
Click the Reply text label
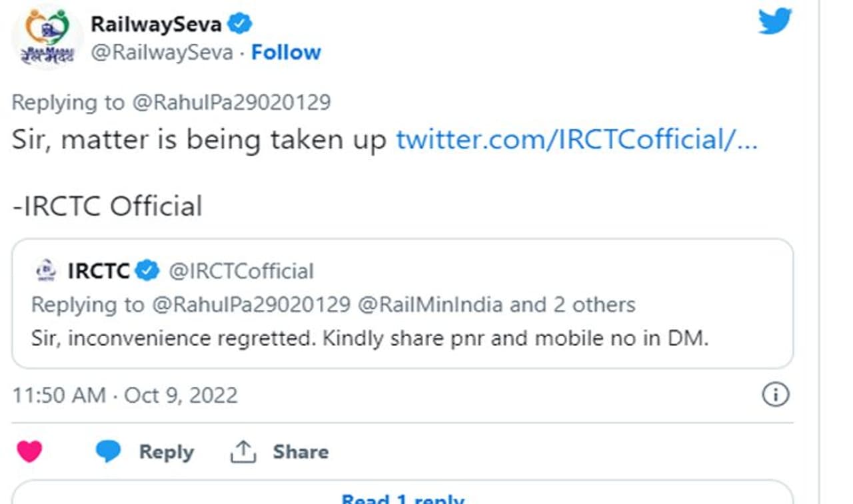click(166, 452)
